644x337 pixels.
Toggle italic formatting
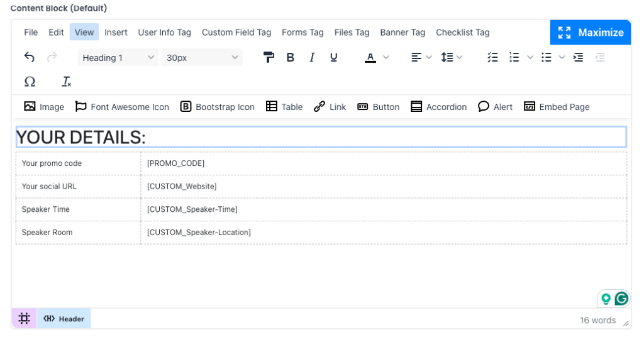point(312,57)
